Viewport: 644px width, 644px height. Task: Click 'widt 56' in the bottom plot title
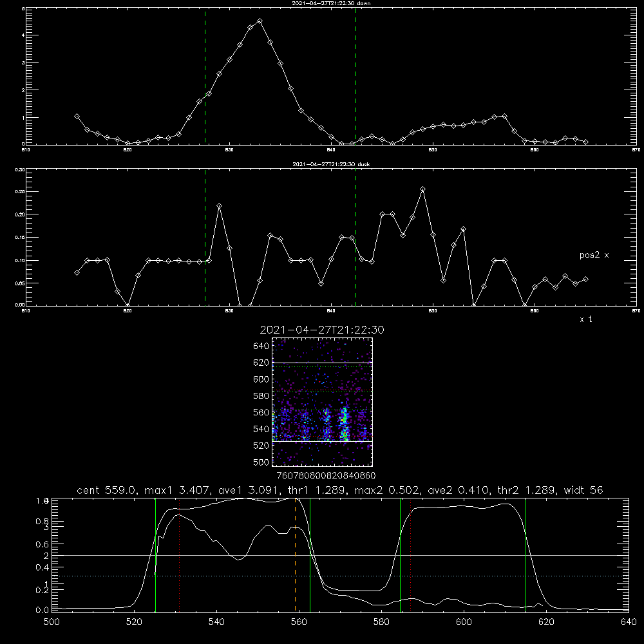583,490
